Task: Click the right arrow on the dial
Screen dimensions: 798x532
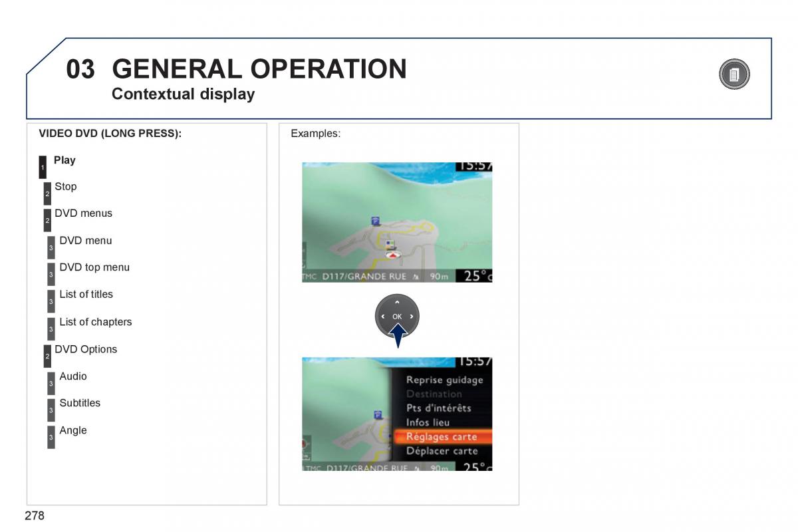Action: pos(412,317)
